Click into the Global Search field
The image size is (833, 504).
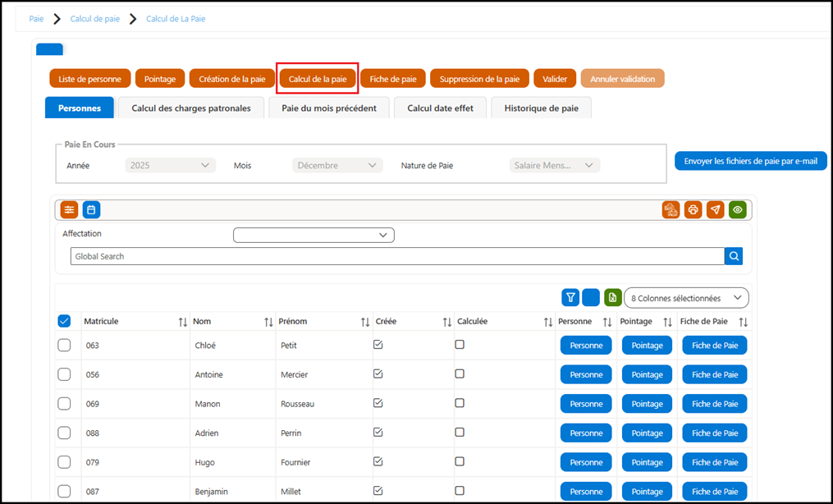[397, 256]
